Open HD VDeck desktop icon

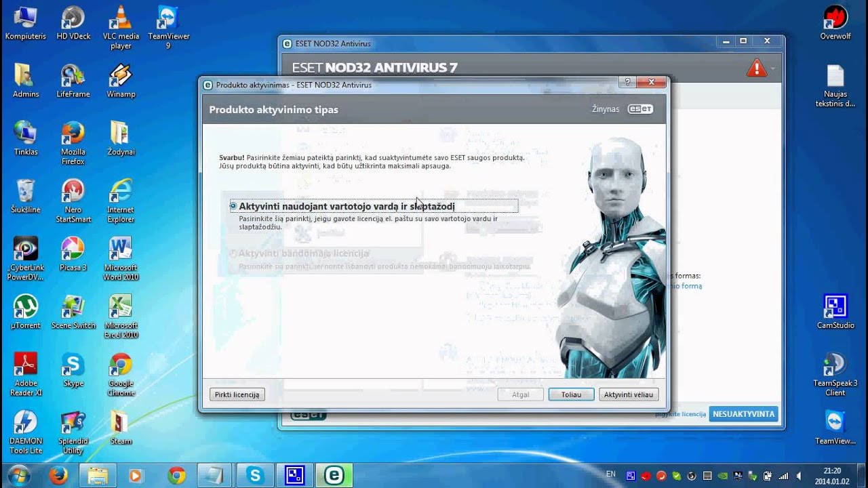[73, 24]
